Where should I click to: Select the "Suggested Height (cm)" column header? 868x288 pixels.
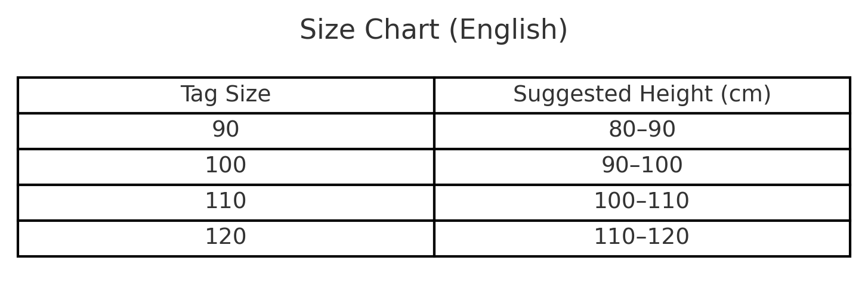click(x=642, y=95)
